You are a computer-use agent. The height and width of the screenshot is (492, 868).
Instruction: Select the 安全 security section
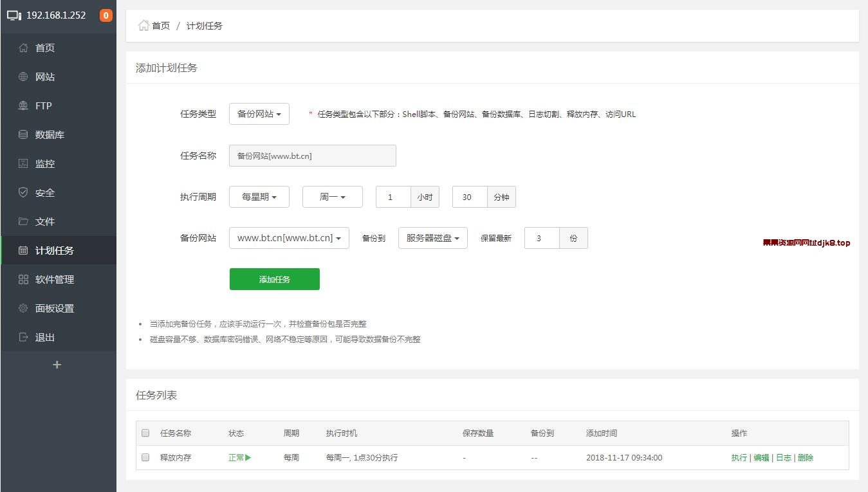coord(44,192)
